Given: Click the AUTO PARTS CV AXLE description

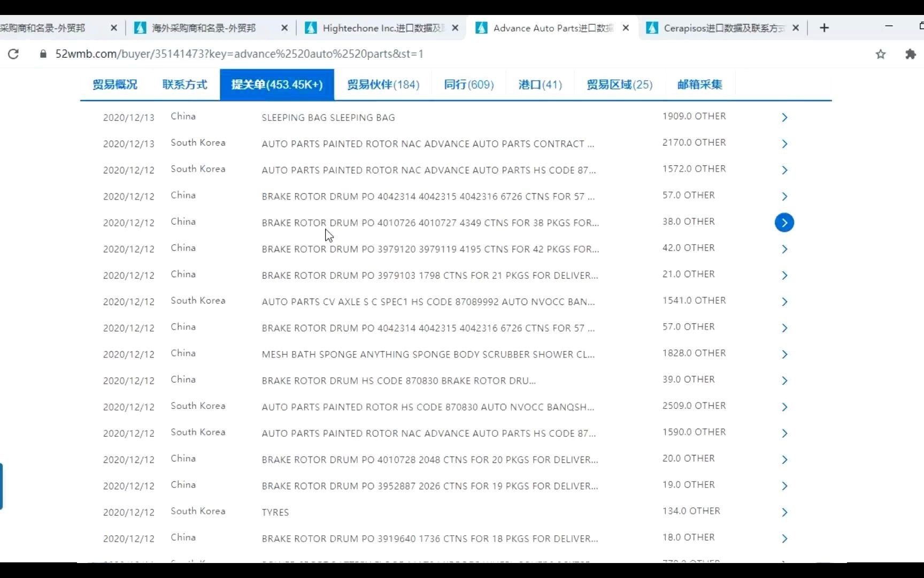Looking at the screenshot, I should click(x=428, y=301).
